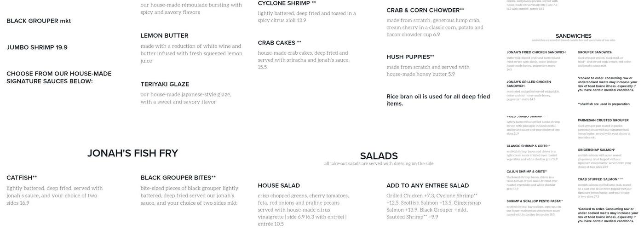Click the Salads section heading
The height and width of the screenshot is (230, 644).
tap(379, 156)
